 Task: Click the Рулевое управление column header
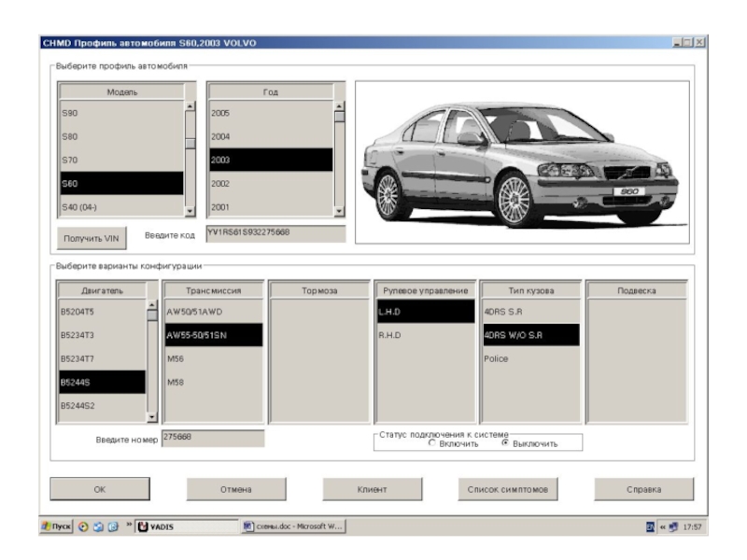426,290
